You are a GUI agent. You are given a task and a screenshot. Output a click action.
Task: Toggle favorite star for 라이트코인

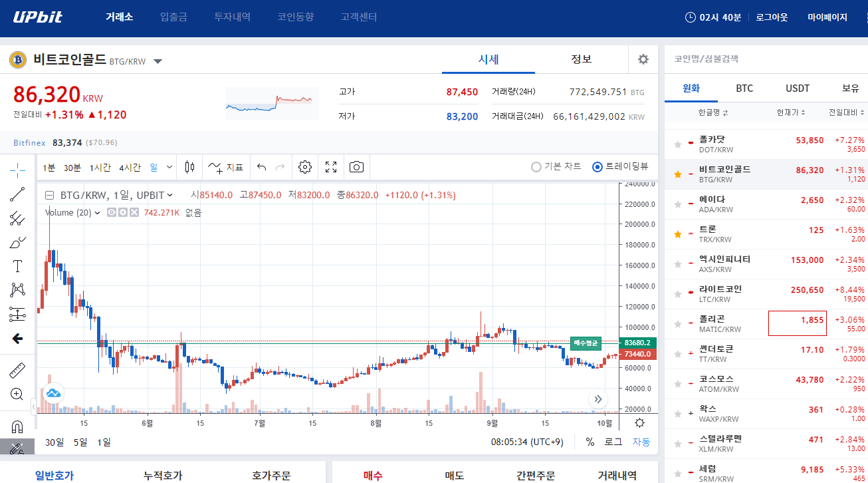678,294
